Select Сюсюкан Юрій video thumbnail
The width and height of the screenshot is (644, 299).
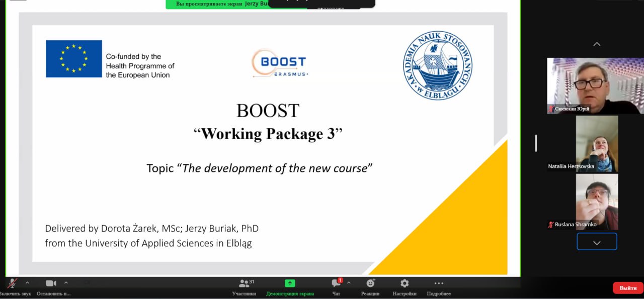pyautogui.click(x=595, y=85)
